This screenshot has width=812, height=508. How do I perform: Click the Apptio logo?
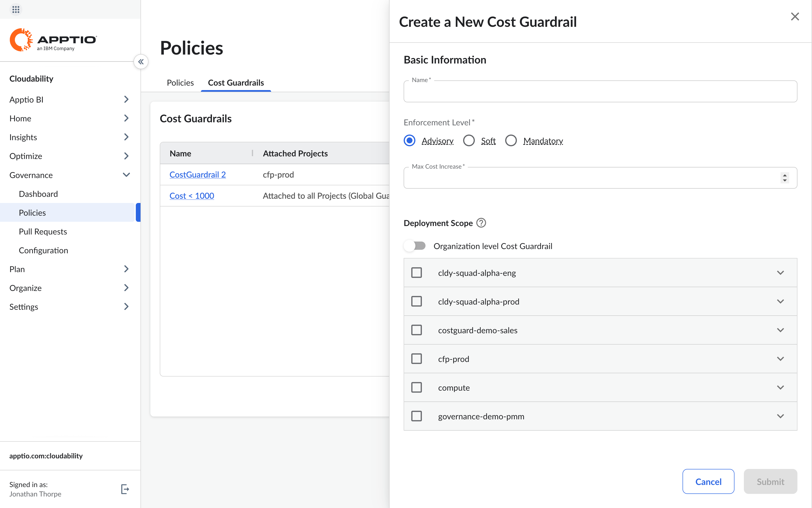pos(53,40)
